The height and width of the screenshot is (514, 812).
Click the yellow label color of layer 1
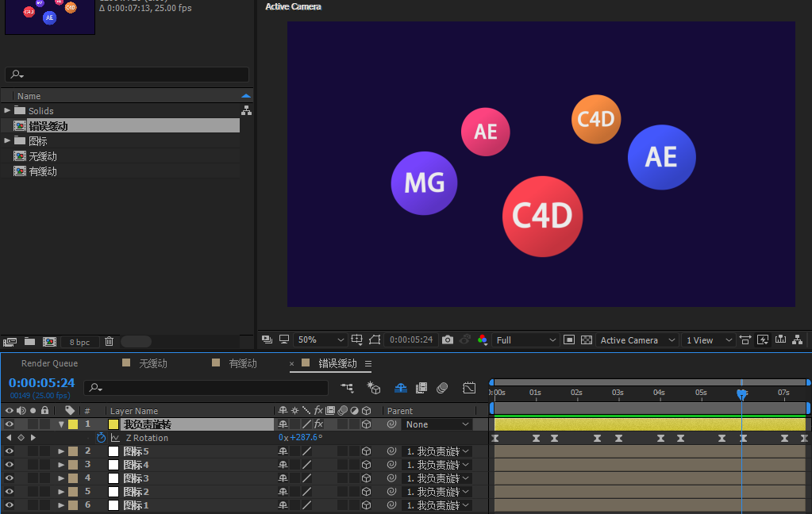[x=73, y=424]
